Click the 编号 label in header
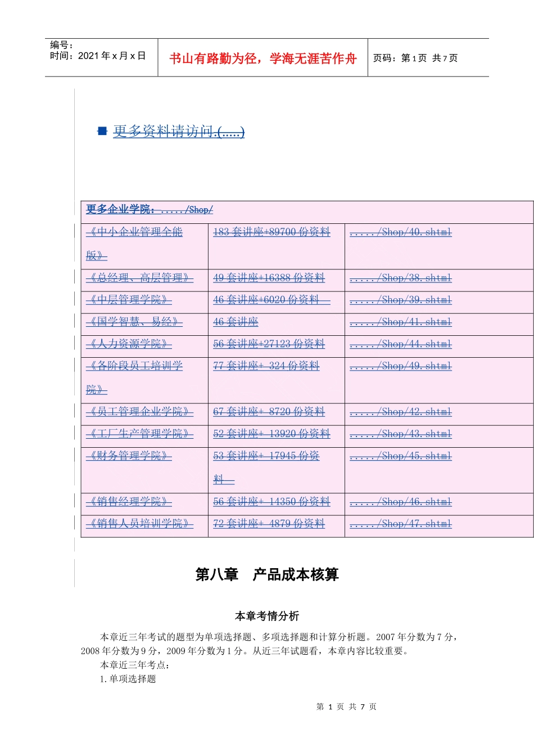 pos(61,45)
